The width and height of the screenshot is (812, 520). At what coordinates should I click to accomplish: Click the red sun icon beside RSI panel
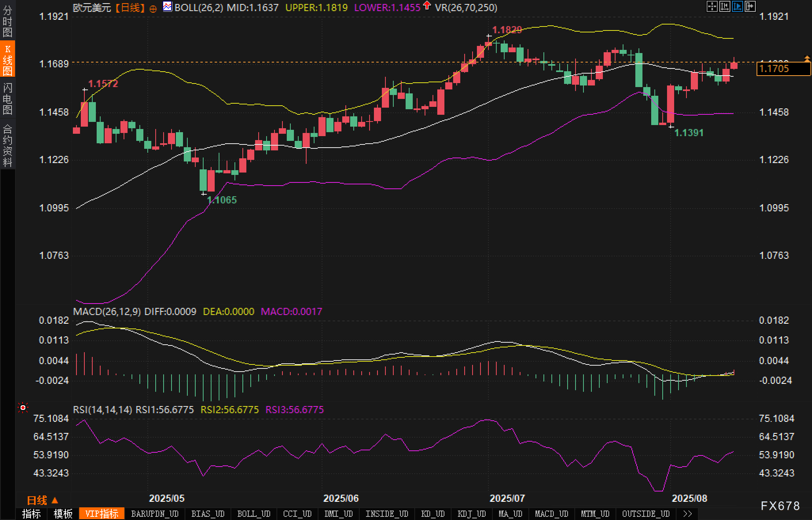[23, 407]
